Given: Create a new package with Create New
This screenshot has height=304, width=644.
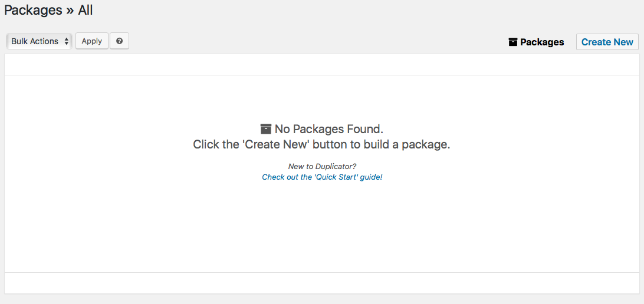Looking at the screenshot, I should pyautogui.click(x=607, y=42).
